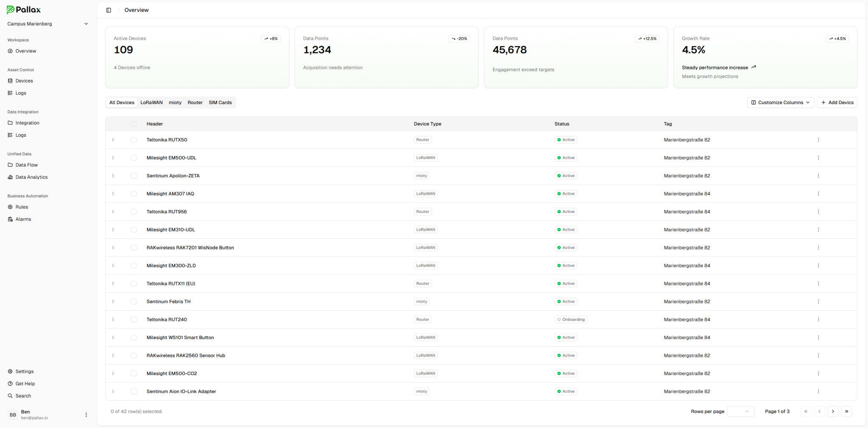Click the +8% trend badge on Active Devices
This screenshot has height=428, width=868.
(271, 38)
